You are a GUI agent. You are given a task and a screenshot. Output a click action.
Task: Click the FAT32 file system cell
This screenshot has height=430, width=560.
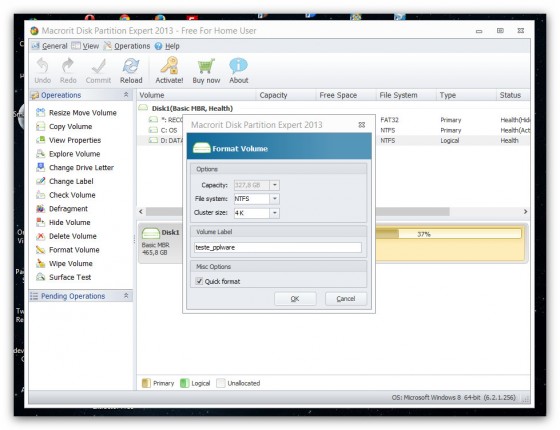click(389, 120)
